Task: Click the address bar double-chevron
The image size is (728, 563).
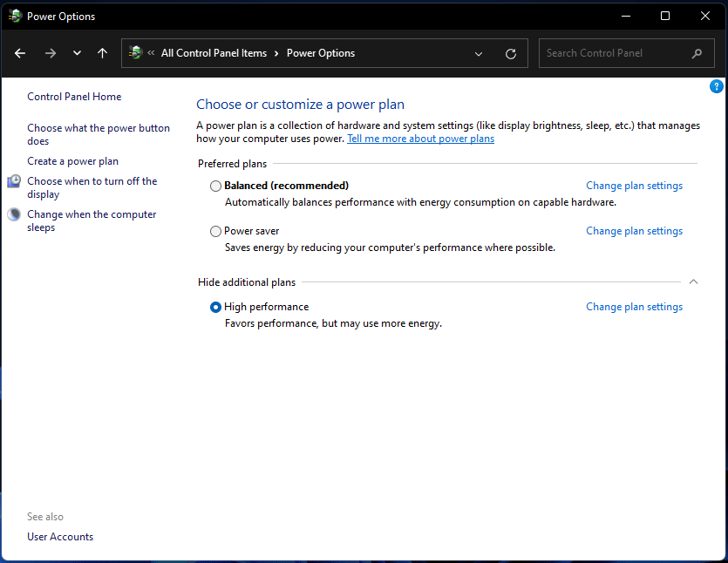Action: coord(151,53)
